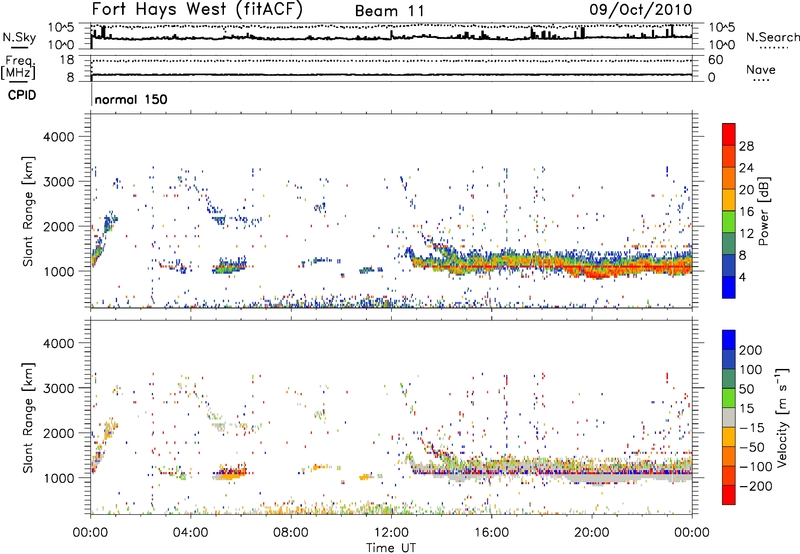Click the Power [dB] colorbar title
Image resolution: width=800 pixels, height=554 pixels.
pos(764,211)
